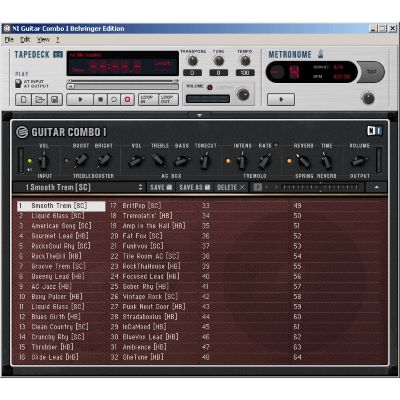Image resolution: width=400 pixels, height=400 pixels.
Task: Save the recording with the floppy disk icon
Action: tap(55, 99)
